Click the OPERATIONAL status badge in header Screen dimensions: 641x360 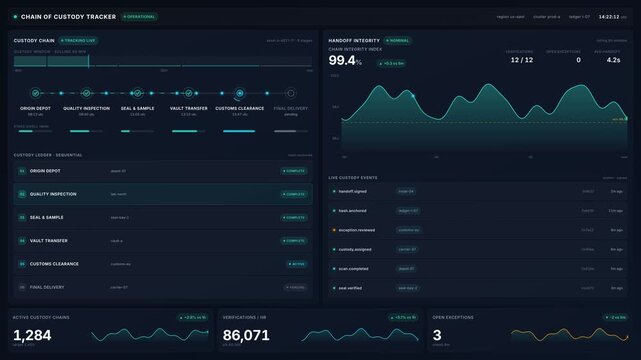[140, 17]
